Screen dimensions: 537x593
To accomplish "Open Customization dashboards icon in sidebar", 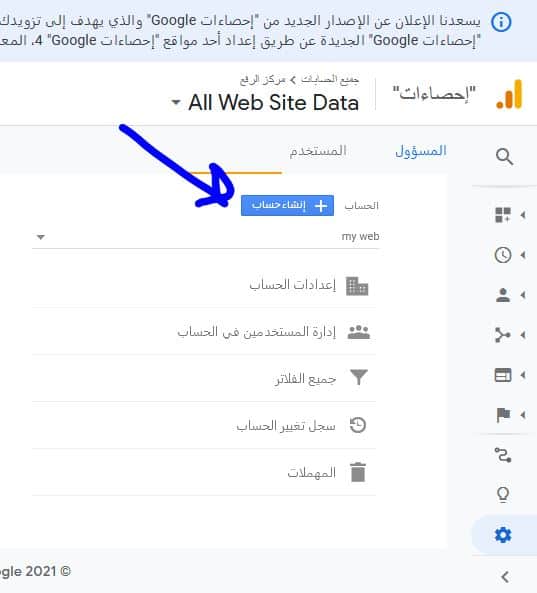I will (503, 215).
